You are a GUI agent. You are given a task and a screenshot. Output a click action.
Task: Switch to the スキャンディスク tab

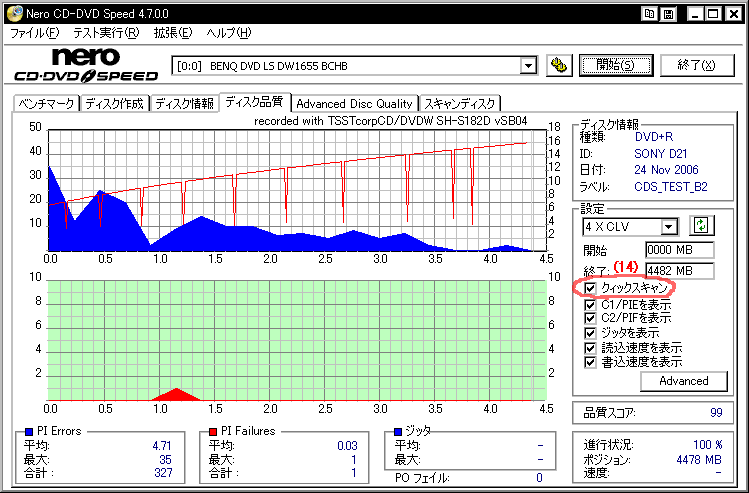point(460,104)
